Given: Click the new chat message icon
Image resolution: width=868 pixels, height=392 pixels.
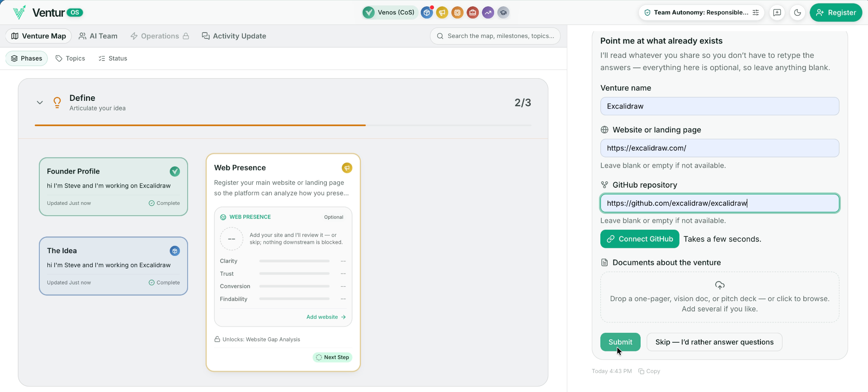Looking at the screenshot, I should coord(777,13).
